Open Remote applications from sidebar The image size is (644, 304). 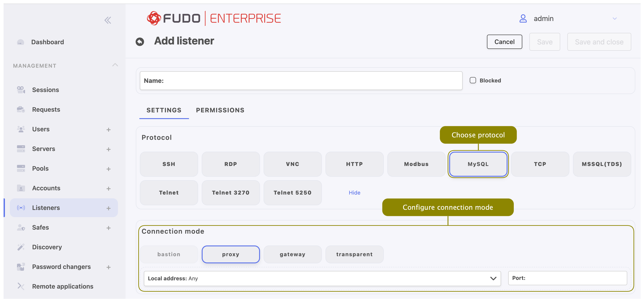pos(63,286)
